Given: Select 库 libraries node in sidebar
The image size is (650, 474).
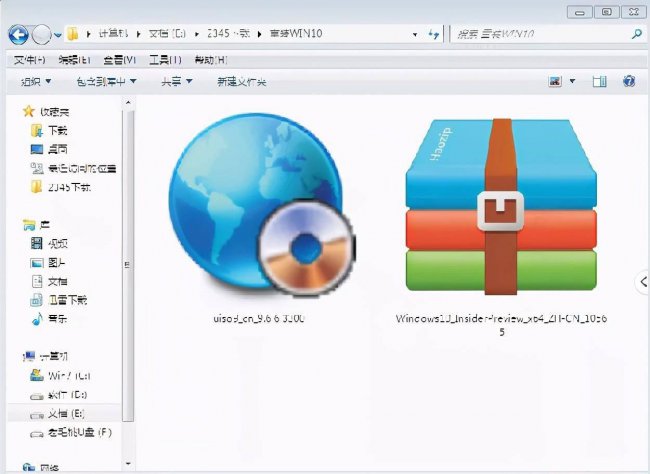Looking at the screenshot, I should click(x=36, y=225).
